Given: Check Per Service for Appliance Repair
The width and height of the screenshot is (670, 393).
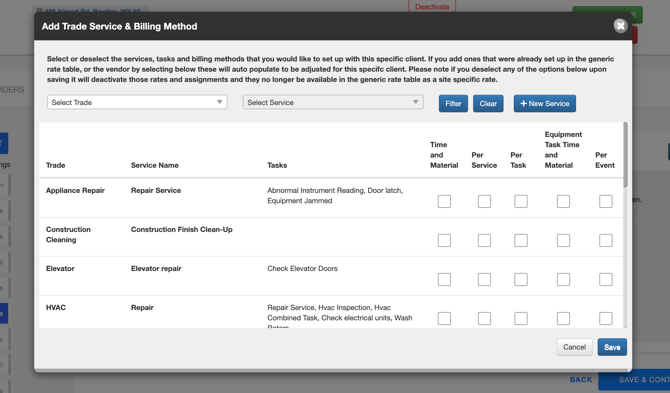Looking at the screenshot, I should coord(484,201).
